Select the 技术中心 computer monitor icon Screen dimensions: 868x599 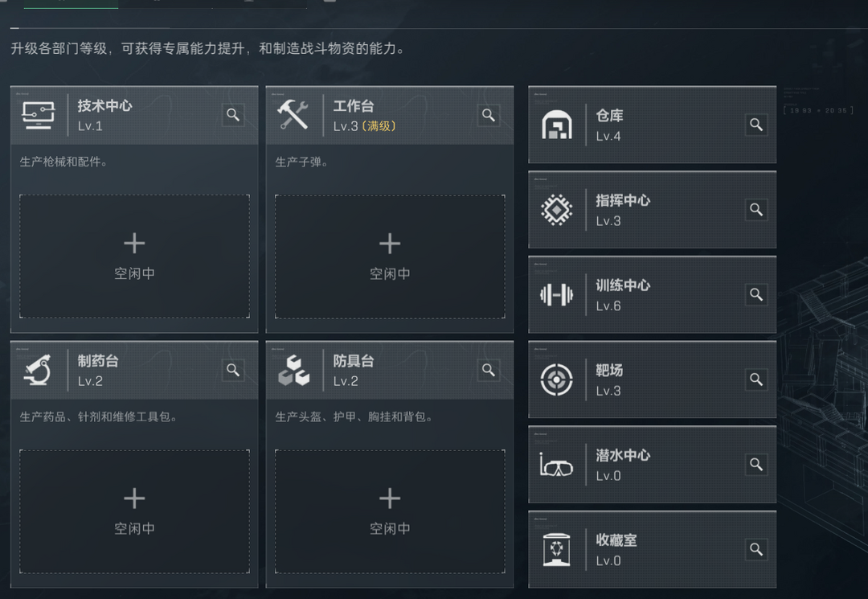[x=38, y=115]
